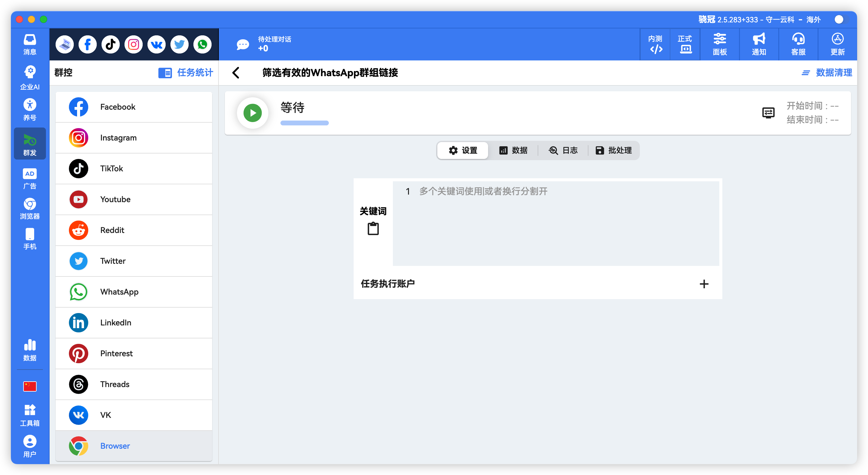The image size is (868, 475).
Task: Click into the 关键词 keyword text area
Action: pyautogui.click(x=556, y=224)
